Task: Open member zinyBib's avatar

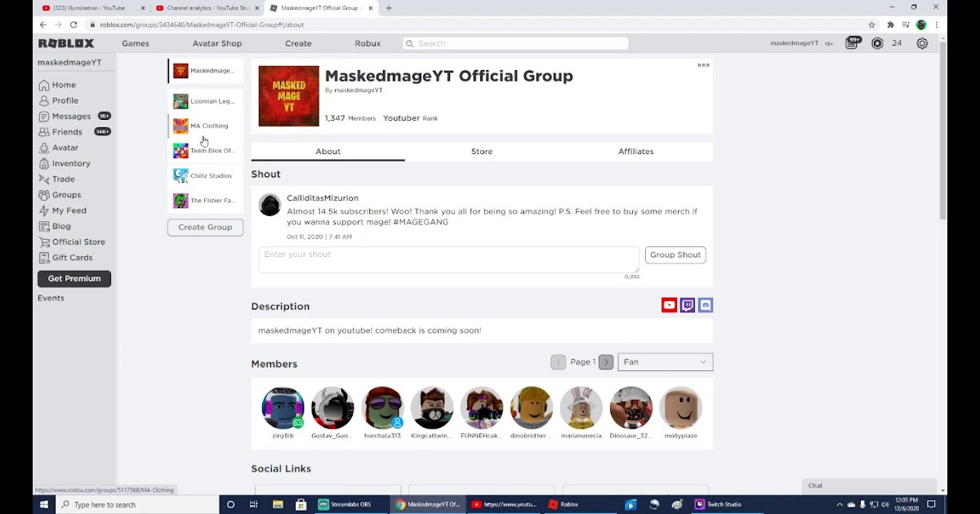Action: 283,408
